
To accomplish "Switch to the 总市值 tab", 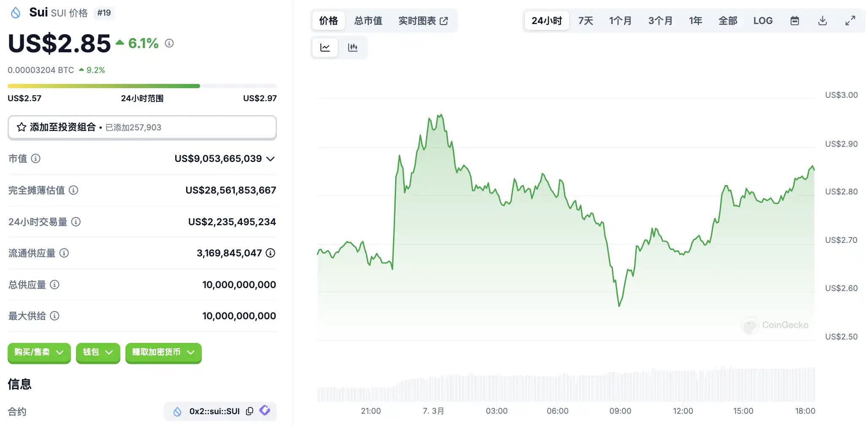I will pos(368,21).
